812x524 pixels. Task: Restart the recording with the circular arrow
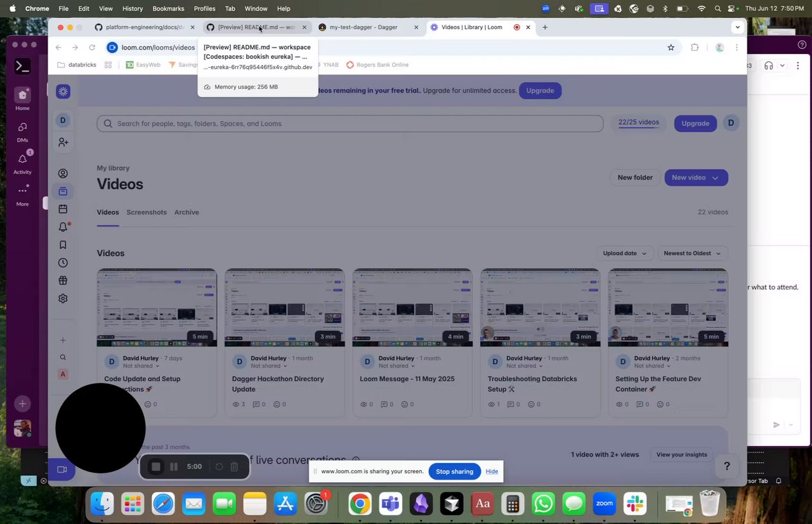tap(219, 467)
